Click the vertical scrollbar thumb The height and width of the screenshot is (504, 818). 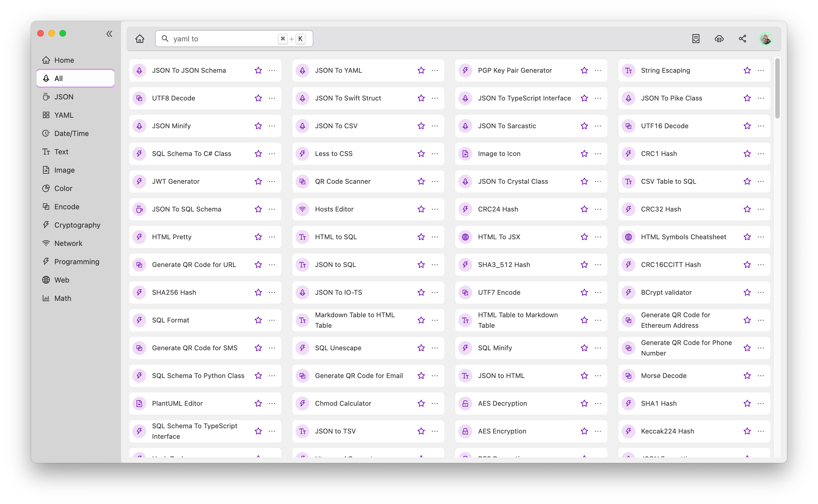777,88
